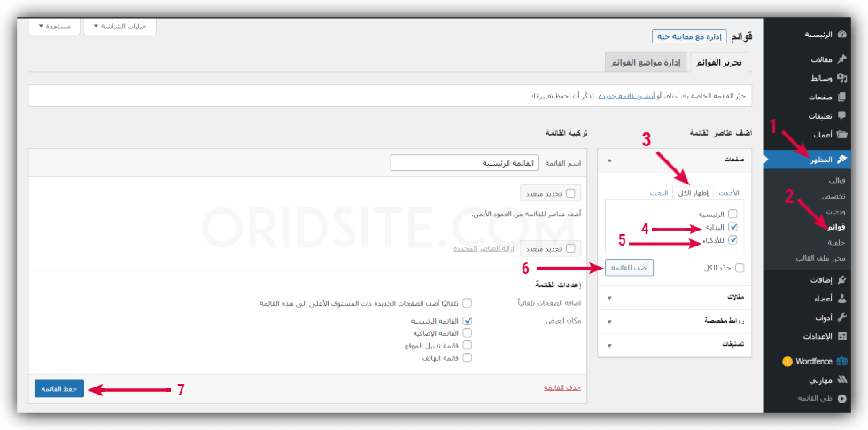The image size is (868, 430).
Task: Open قوائم submenu item
Action: 837,228
